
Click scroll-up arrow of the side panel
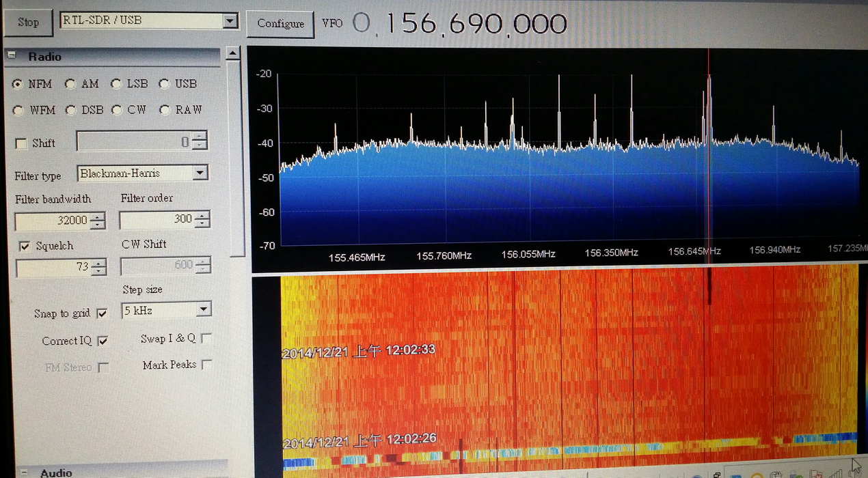click(233, 53)
